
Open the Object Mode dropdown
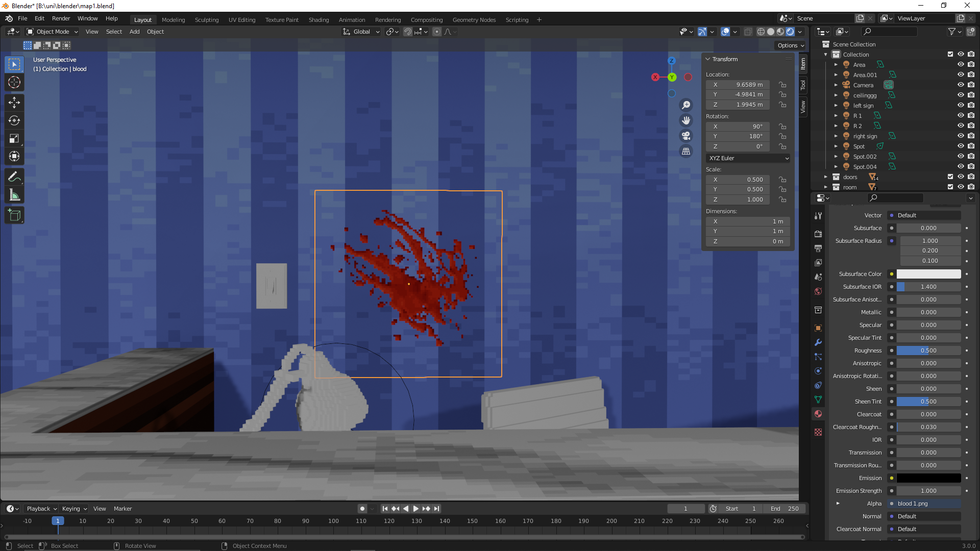[x=52, y=32]
